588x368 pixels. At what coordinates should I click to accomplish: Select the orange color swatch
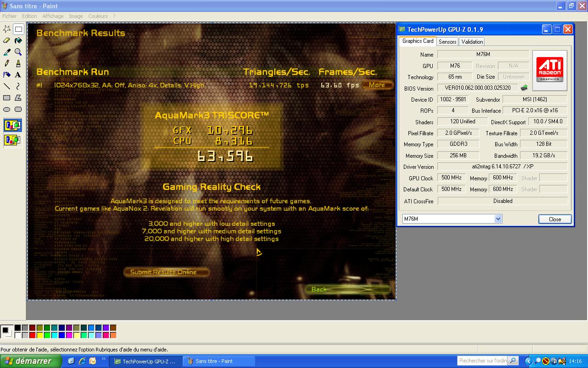(x=113, y=335)
